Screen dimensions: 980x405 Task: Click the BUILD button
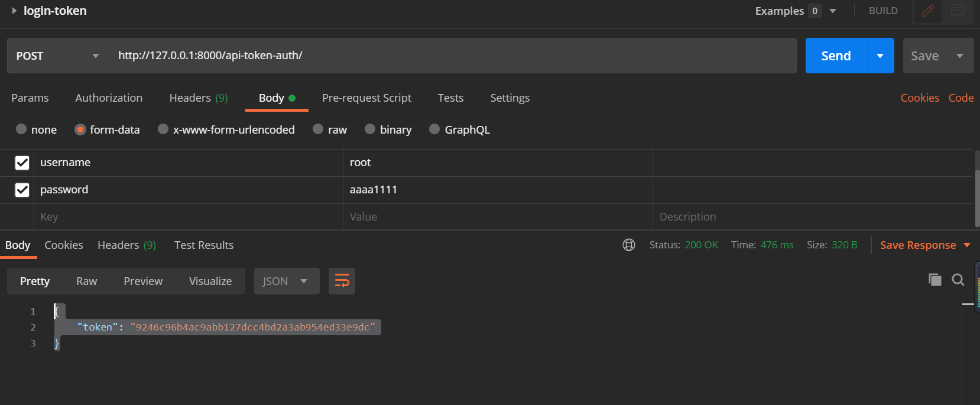[883, 11]
